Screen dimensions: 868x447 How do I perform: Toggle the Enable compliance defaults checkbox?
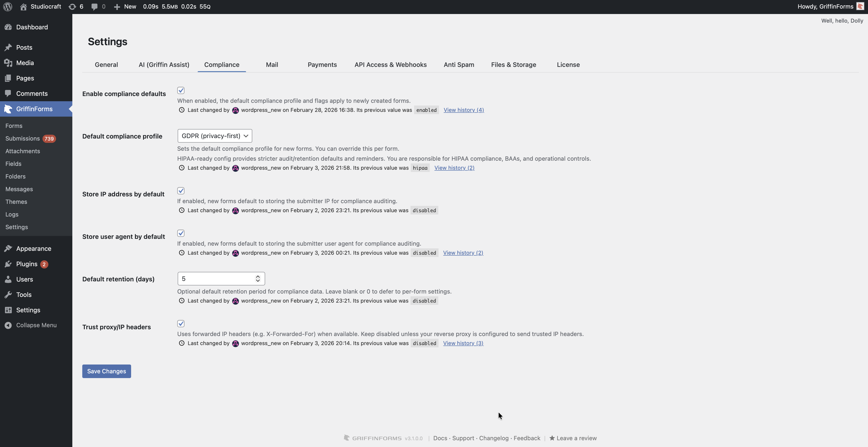181,90
